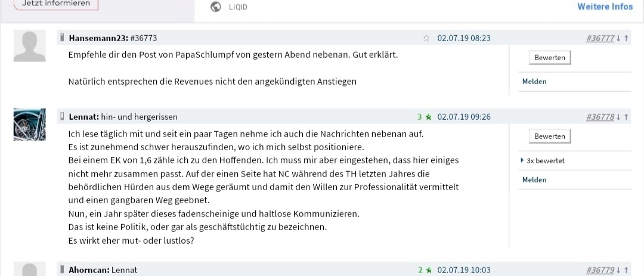644x276 pixels.
Task: Jump to next post from #36777
Action: [x=618, y=38]
